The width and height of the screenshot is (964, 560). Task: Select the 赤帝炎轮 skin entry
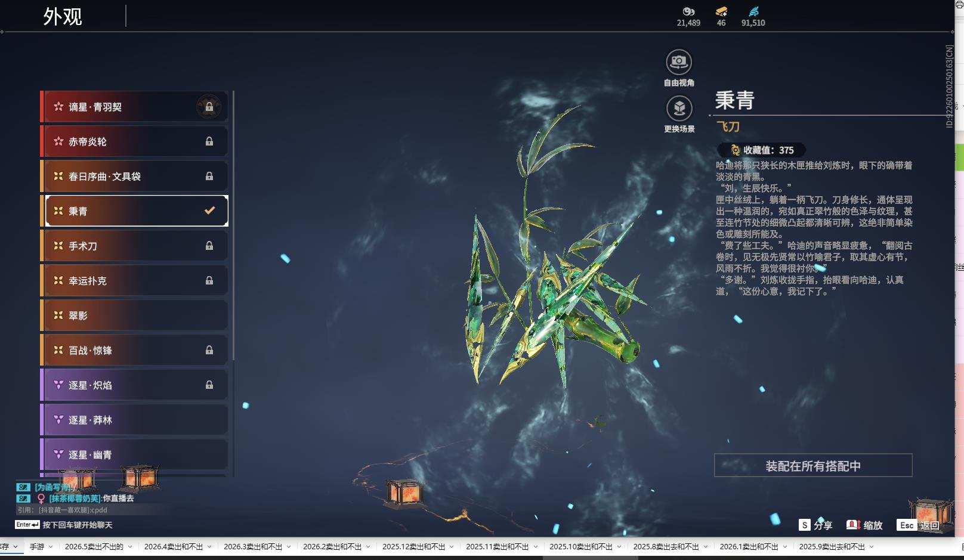pyautogui.click(x=134, y=141)
